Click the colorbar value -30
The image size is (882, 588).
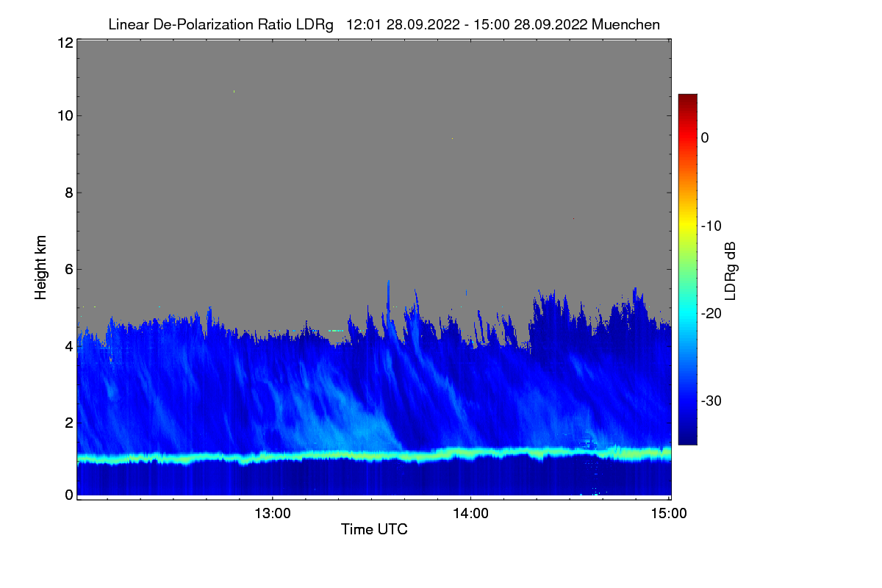pos(711,401)
